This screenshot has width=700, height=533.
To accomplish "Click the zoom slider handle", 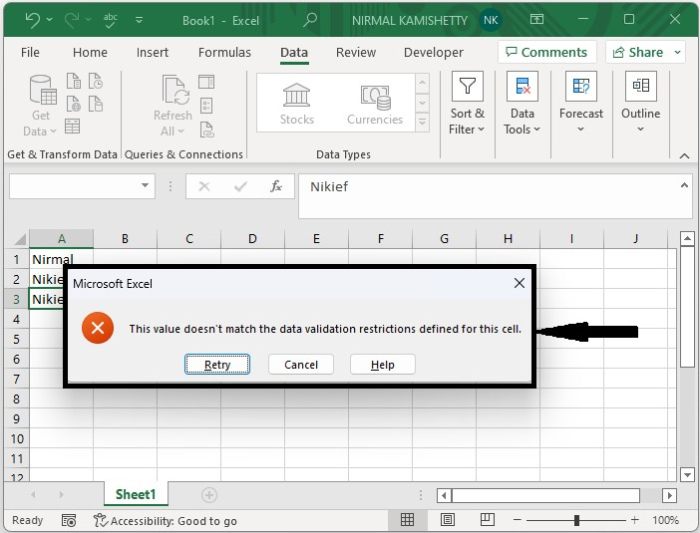I will click(576, 520).
